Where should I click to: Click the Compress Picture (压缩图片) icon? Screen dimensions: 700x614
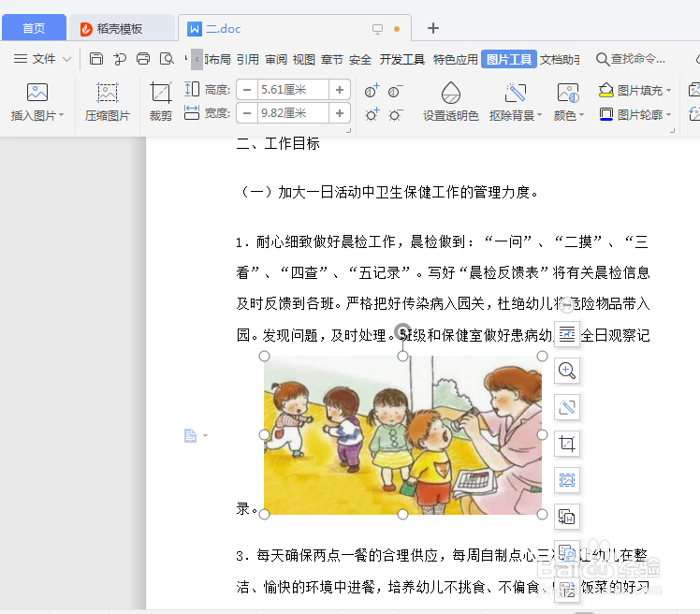click(107, 93)
